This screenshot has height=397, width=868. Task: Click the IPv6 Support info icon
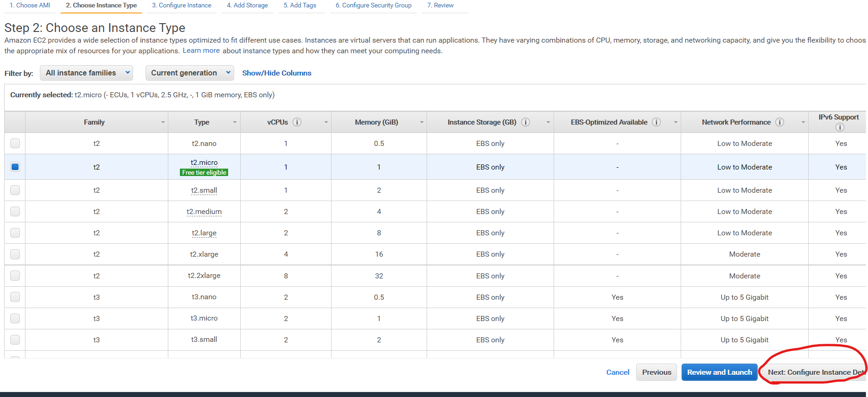(x=840, y=127)
